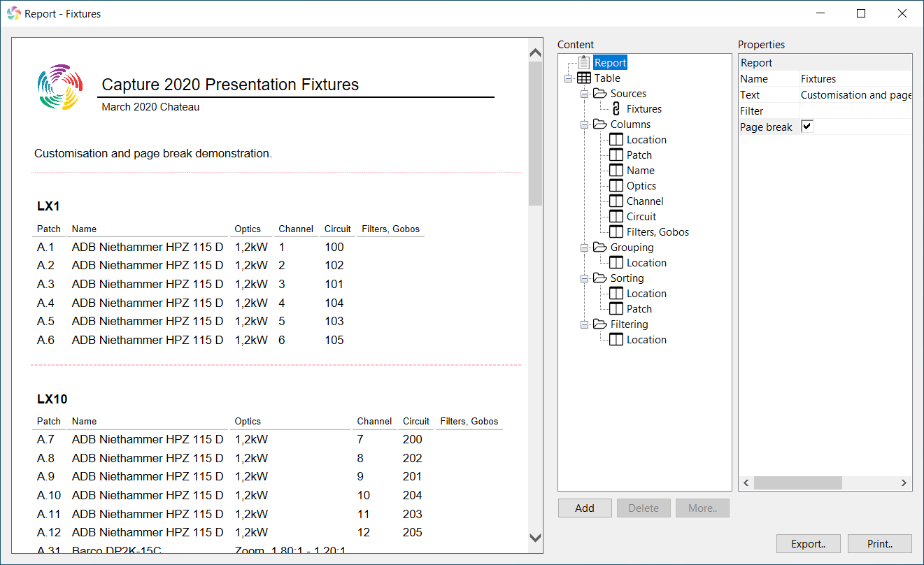Click circuit value 204
Viewport: 924px width, 565px height.
(x=413, y=495)
